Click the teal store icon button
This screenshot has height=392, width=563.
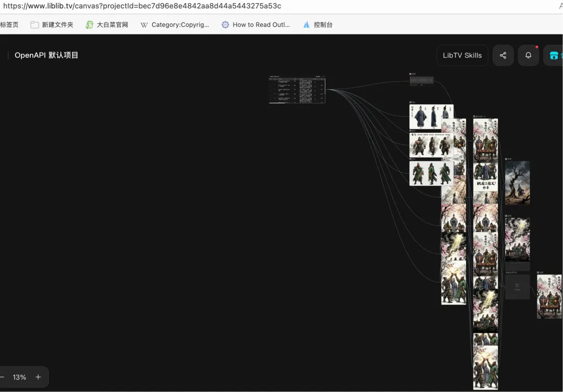tap(554, 55)
